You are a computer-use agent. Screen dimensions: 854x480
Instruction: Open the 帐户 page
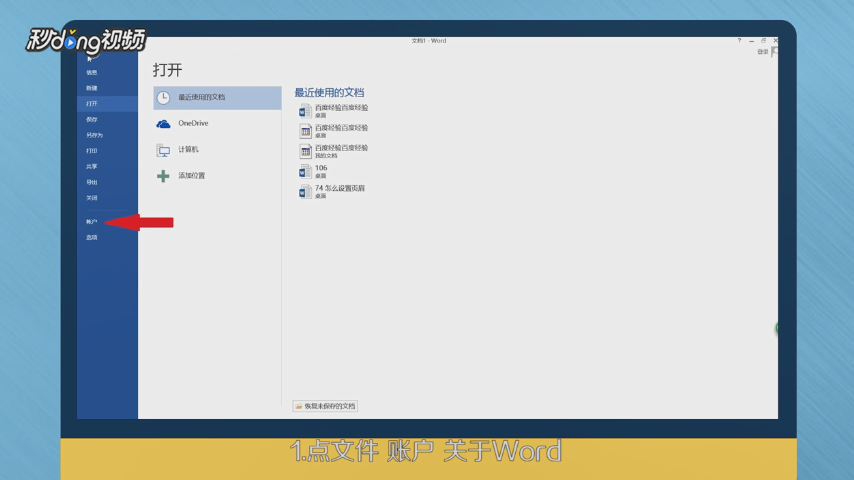point(92,222)
